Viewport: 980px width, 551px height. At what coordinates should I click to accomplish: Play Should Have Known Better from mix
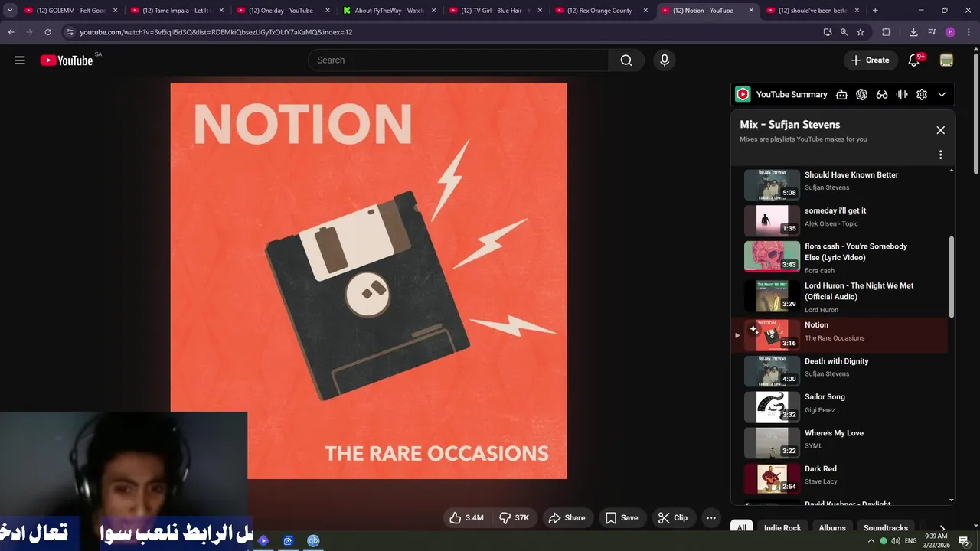click(x=840, y=184)
